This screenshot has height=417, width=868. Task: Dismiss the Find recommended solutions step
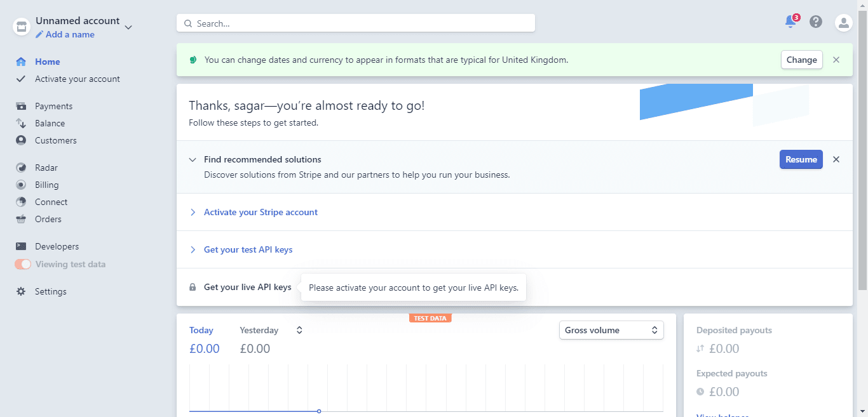tap(836, 159)
